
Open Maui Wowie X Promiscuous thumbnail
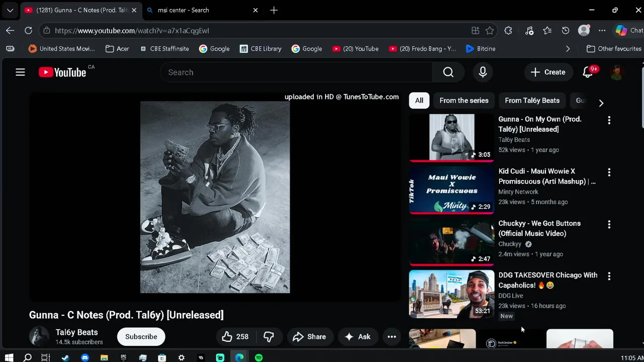(452, 190)
